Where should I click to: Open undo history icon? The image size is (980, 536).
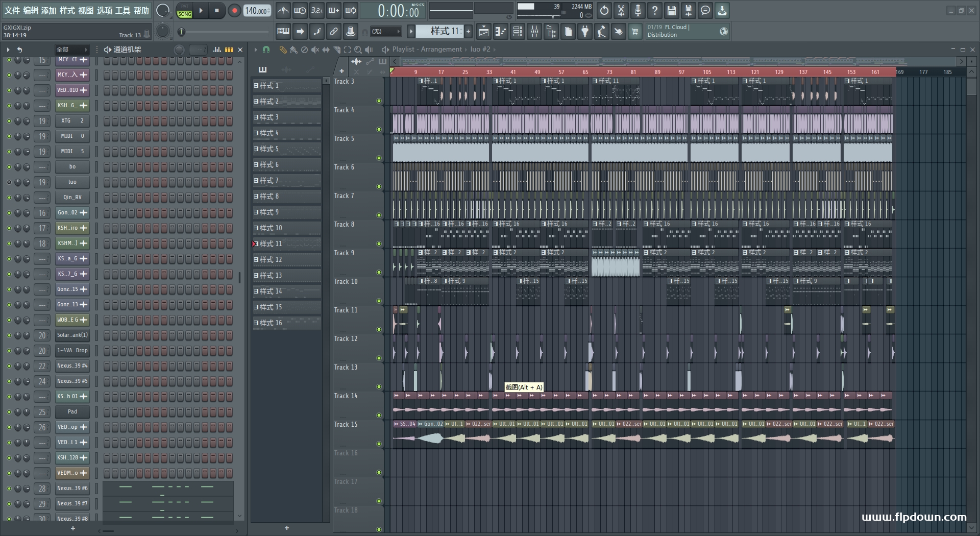click(x=604, y=10)
